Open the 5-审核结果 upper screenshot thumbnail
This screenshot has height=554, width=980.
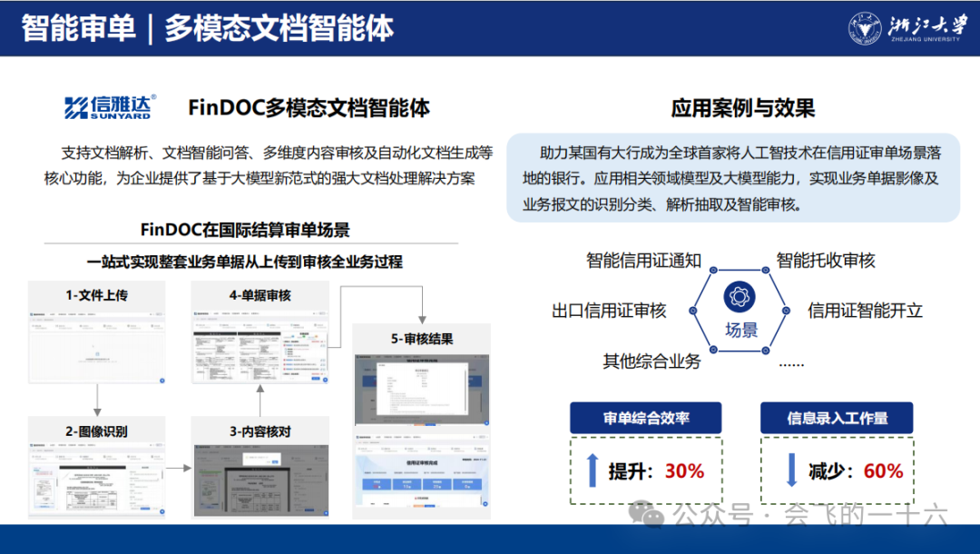[x=422, y=390]
